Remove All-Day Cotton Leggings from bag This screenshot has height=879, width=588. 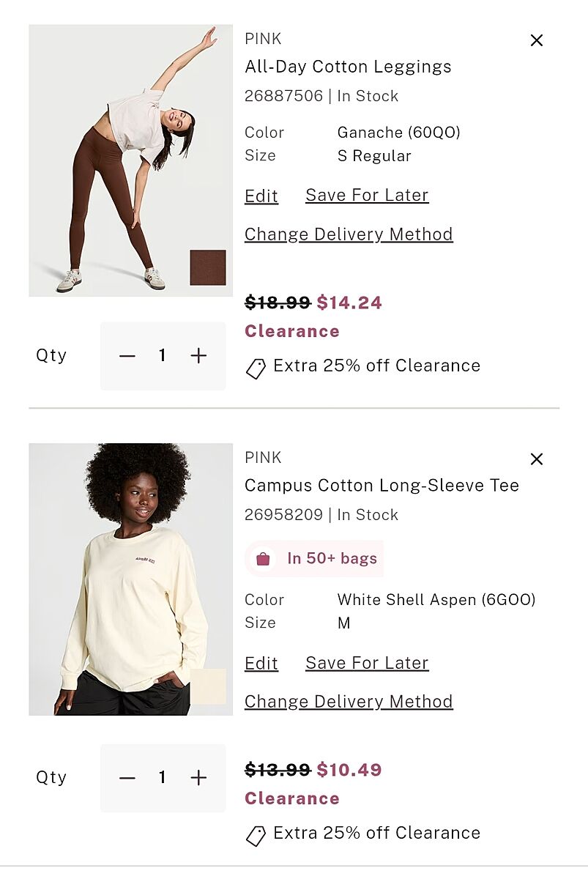[537, 40]
